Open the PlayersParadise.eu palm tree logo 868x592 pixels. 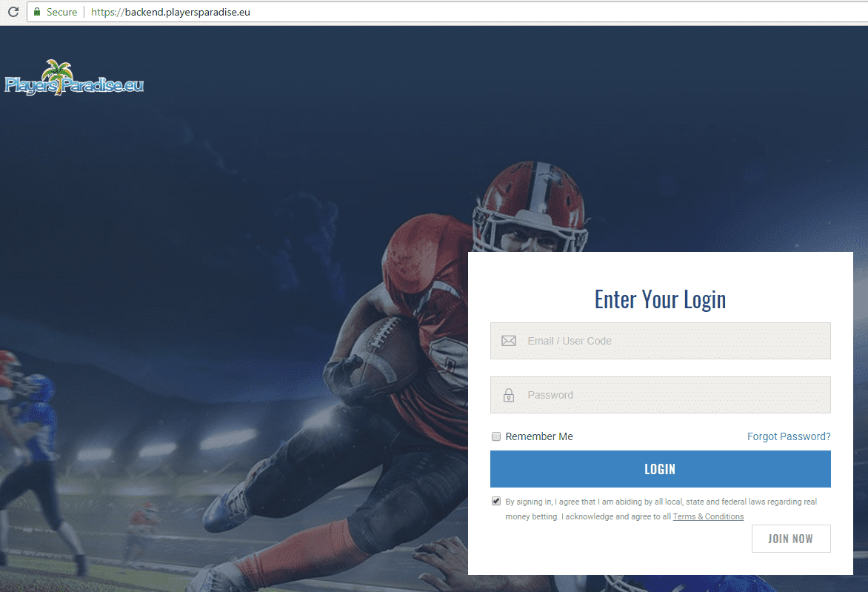point(74,78)
